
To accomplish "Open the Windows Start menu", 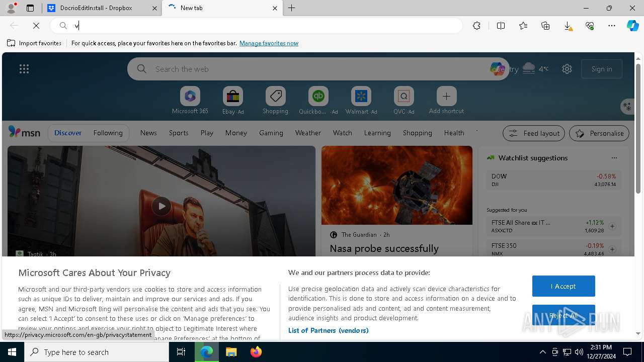I will point(12,352).
